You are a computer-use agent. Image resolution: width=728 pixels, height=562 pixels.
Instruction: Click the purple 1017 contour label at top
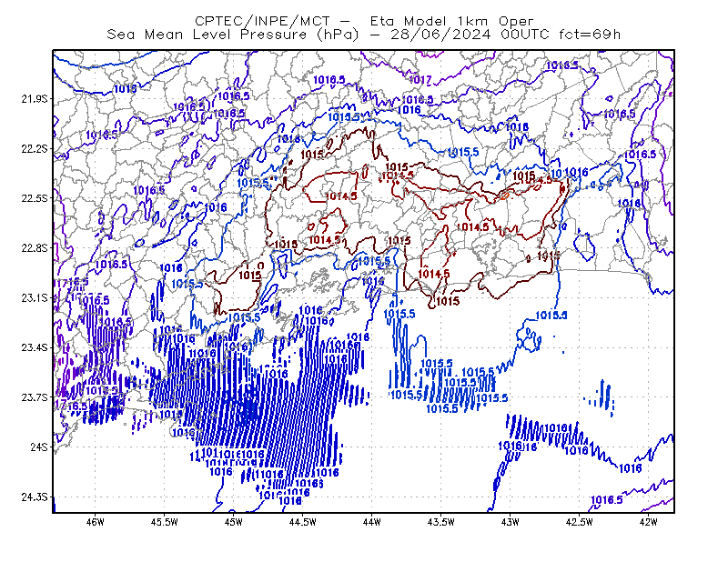[x=420, y=80]
